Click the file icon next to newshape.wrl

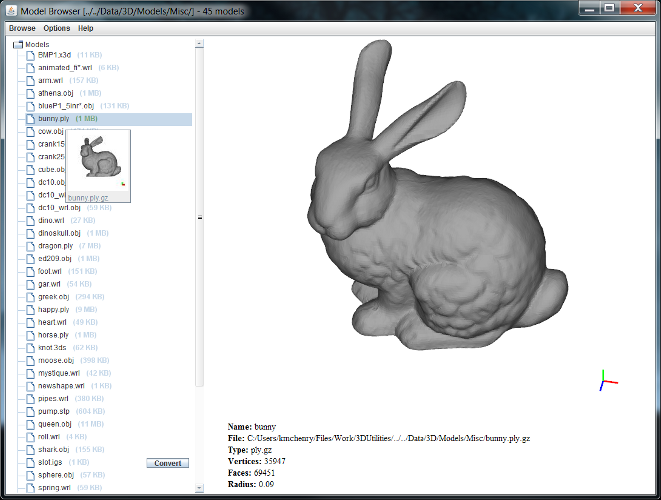pyautogui.click(x=30, y=386)
